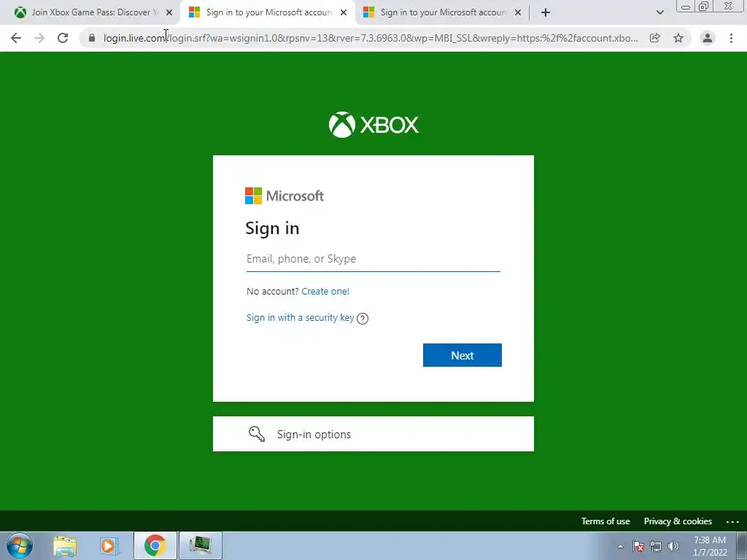Launch Windows Media Player from taskbar

(x=109, y=546)
